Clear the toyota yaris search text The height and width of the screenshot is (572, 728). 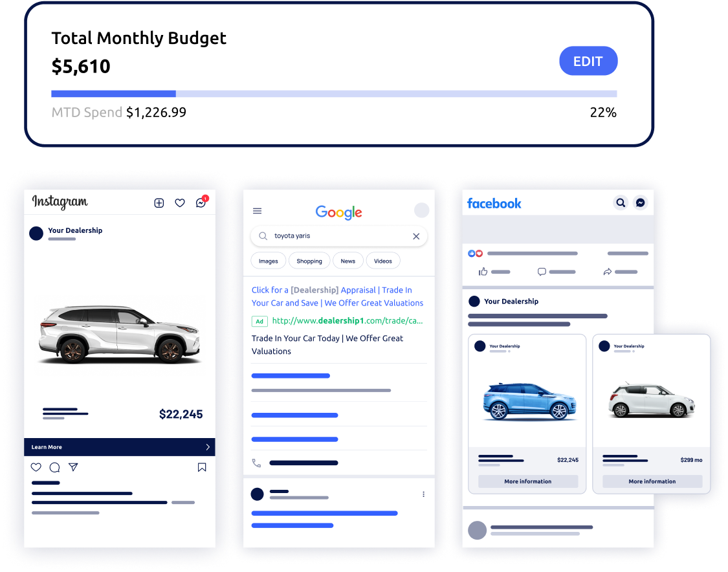coord(416,236)
